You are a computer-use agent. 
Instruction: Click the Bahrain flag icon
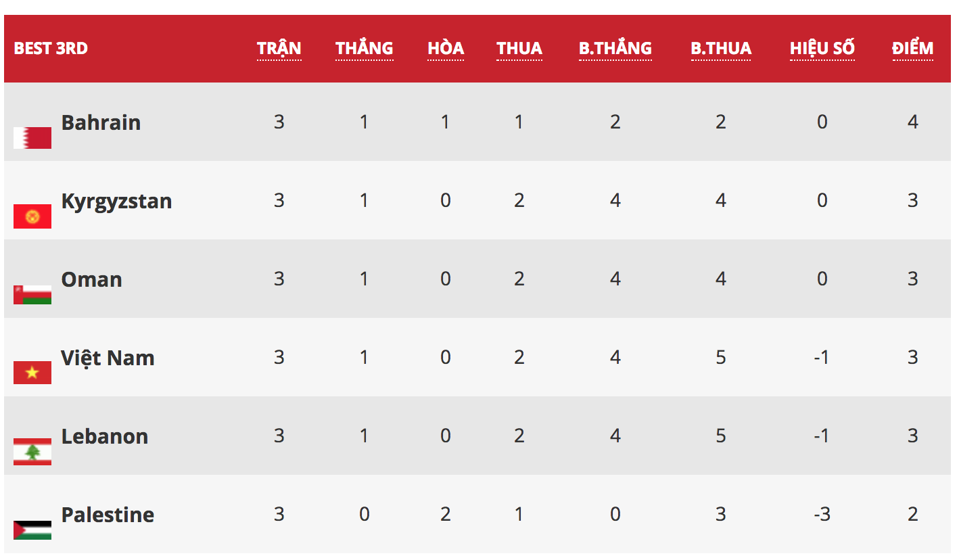(x=32, y=137)
